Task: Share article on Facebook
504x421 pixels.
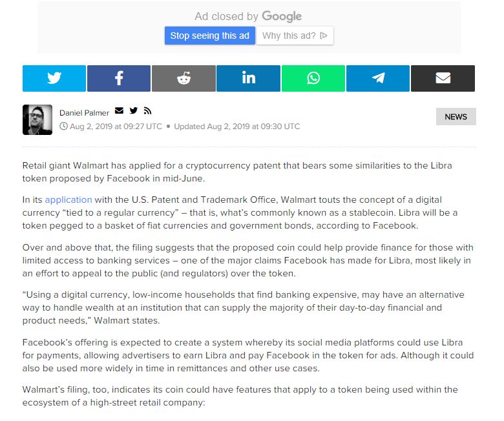Action: click(x=119, y=78)
